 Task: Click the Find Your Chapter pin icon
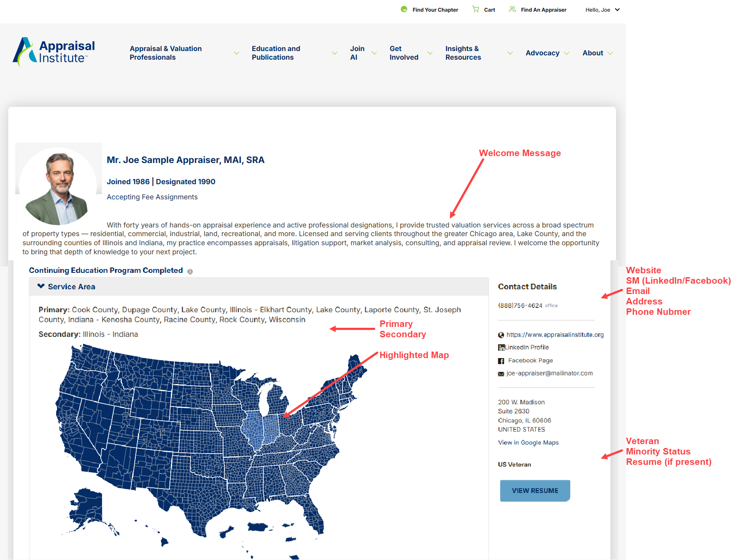[x=404, y=9]
